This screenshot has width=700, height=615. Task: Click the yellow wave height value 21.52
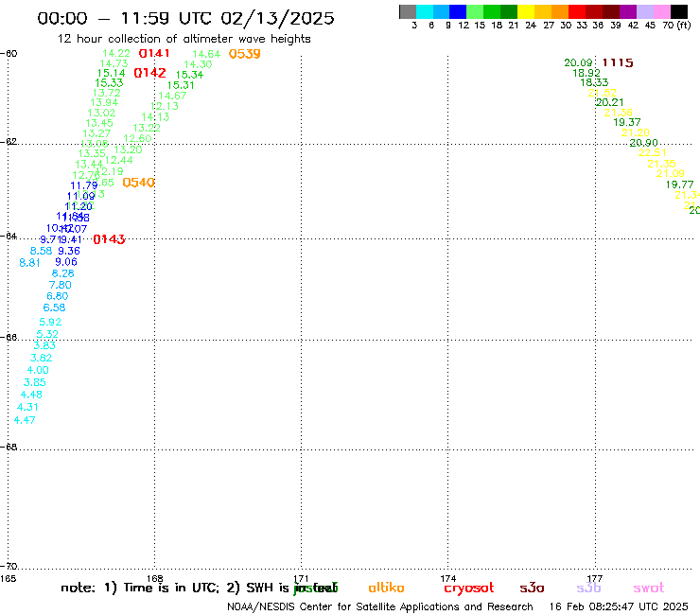pyautogui.click(x=603, y=93)
